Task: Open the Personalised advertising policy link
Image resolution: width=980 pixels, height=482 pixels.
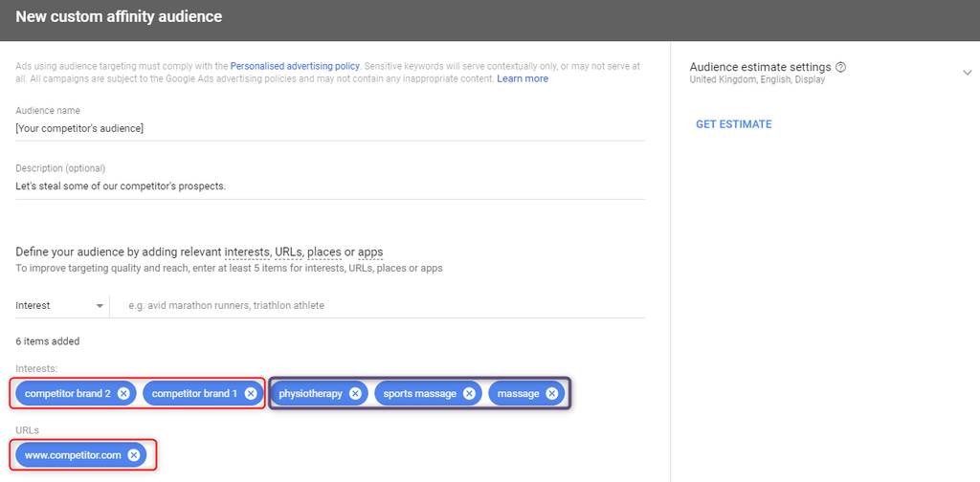Action: [x=295, y=66]
